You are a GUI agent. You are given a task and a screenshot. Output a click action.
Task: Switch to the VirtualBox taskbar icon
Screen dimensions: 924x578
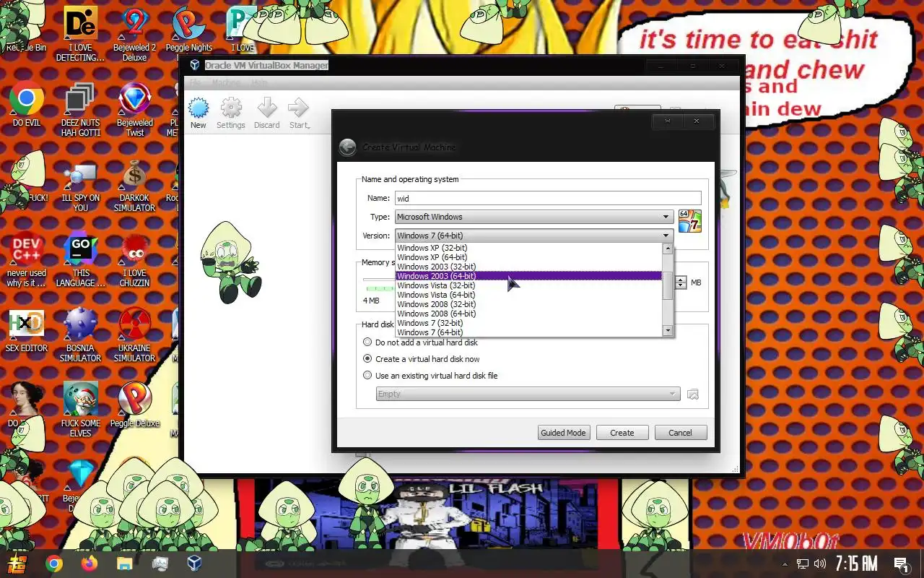click(195, 564)
